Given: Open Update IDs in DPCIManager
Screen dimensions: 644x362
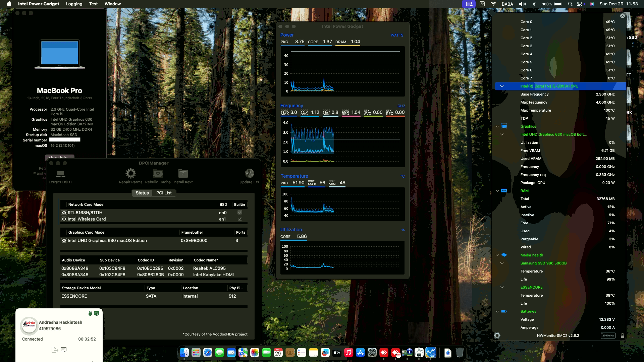Looking at the screenshot, I should pyautogui.click(x=249, y=175).
